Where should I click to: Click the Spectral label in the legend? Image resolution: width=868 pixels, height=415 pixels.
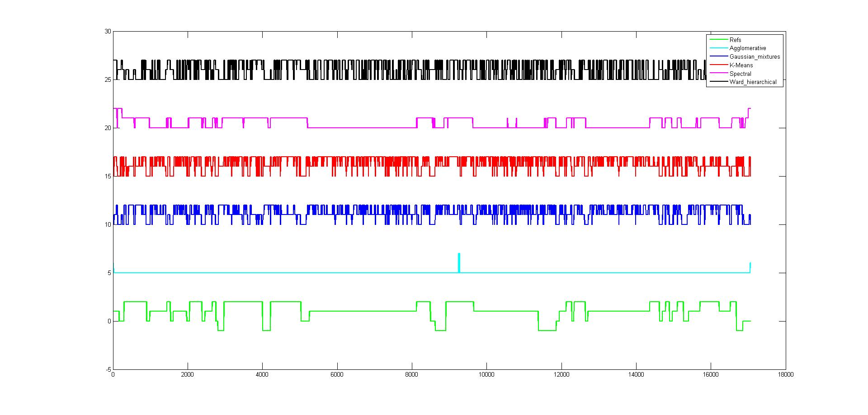click(740, 74)
